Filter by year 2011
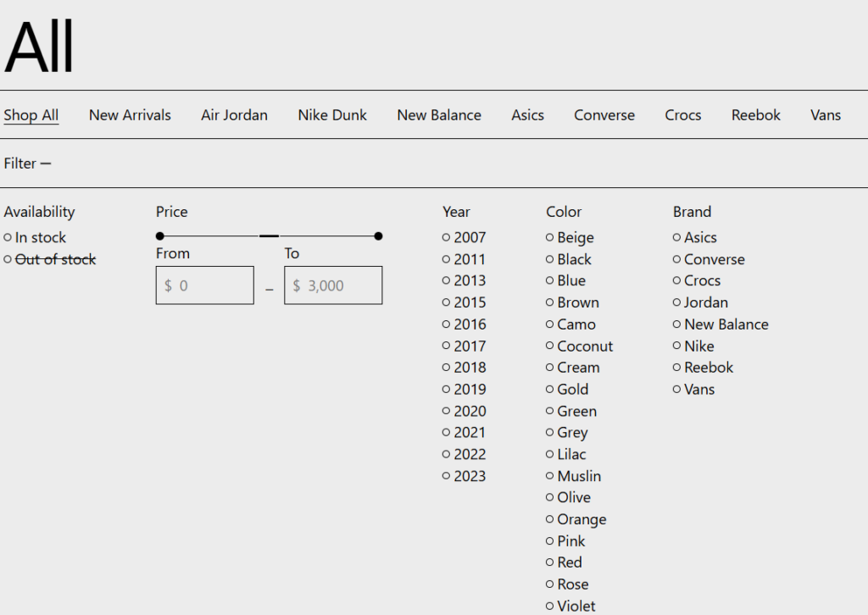 tap(464, 259)
